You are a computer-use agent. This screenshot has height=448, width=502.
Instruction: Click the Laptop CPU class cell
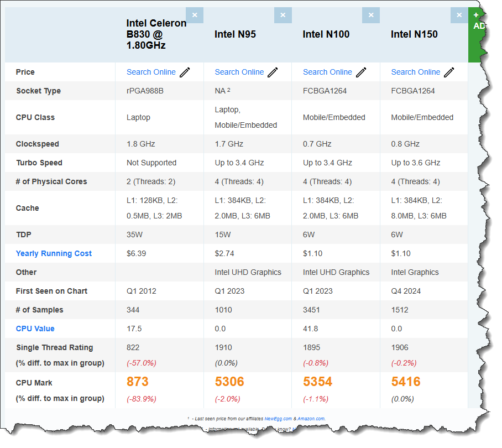point(138,117)
